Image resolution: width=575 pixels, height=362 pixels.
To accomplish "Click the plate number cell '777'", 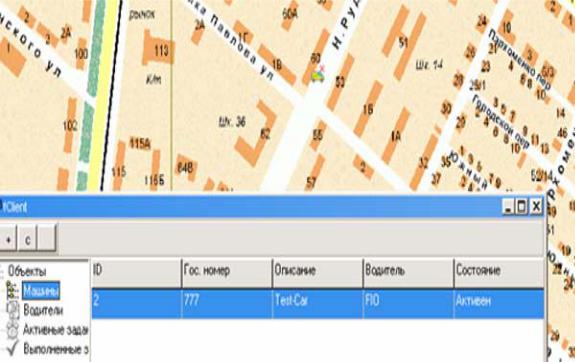I will 227,303.
